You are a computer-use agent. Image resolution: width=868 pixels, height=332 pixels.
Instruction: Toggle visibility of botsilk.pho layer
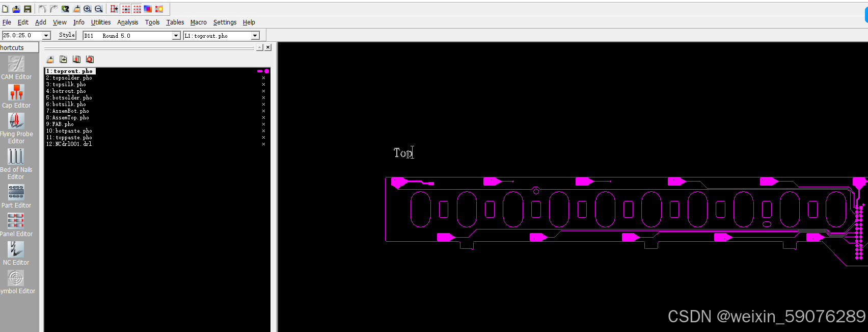tap(263, 105)
